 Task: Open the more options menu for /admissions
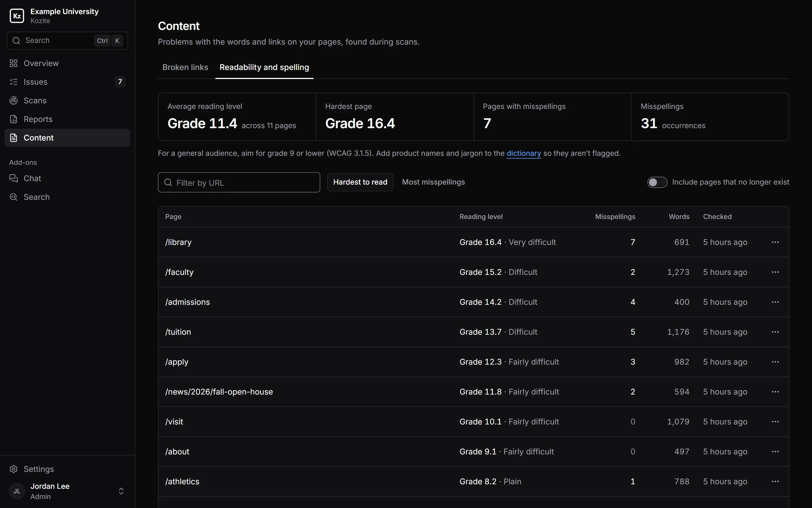point(775,302)
